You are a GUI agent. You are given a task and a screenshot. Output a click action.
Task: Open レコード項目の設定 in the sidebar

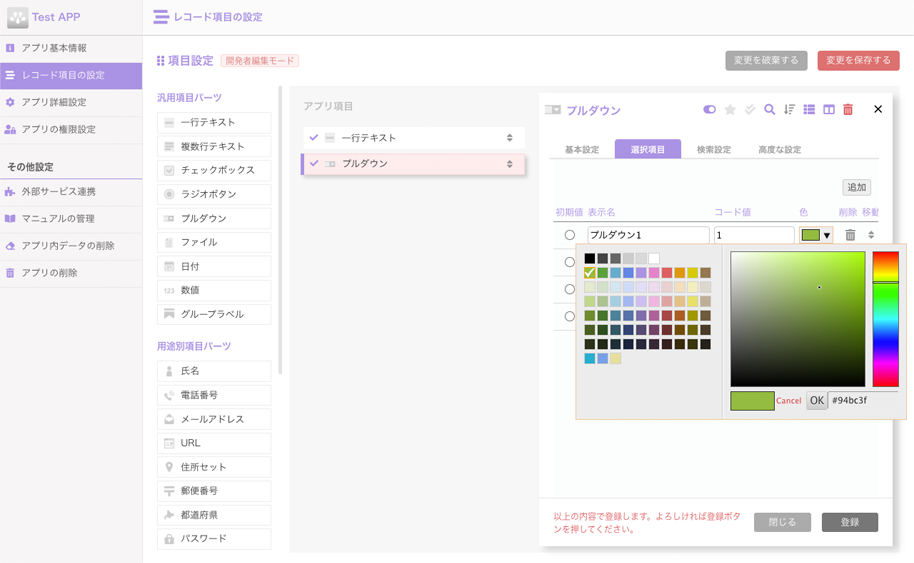tap(71, 75)
